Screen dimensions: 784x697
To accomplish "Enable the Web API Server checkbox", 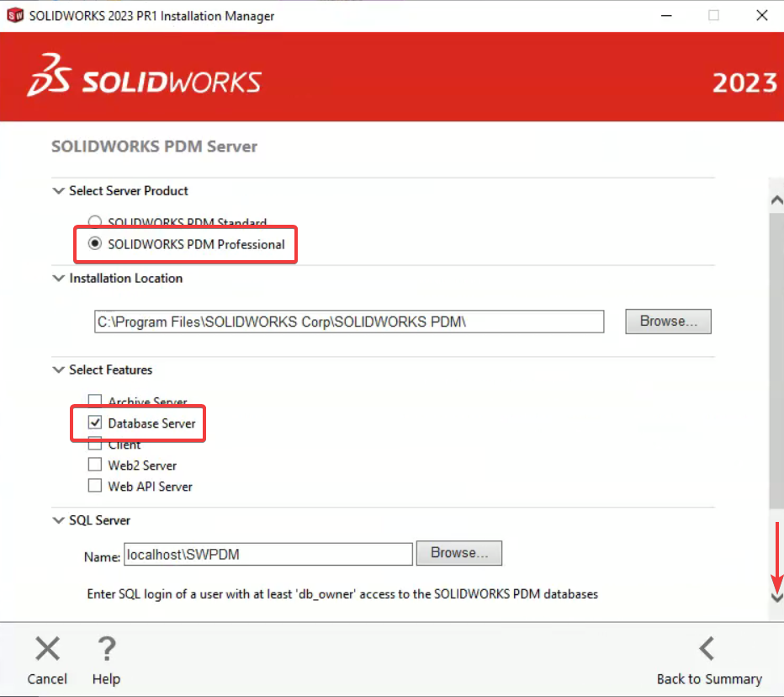I will tap(94, 486).
